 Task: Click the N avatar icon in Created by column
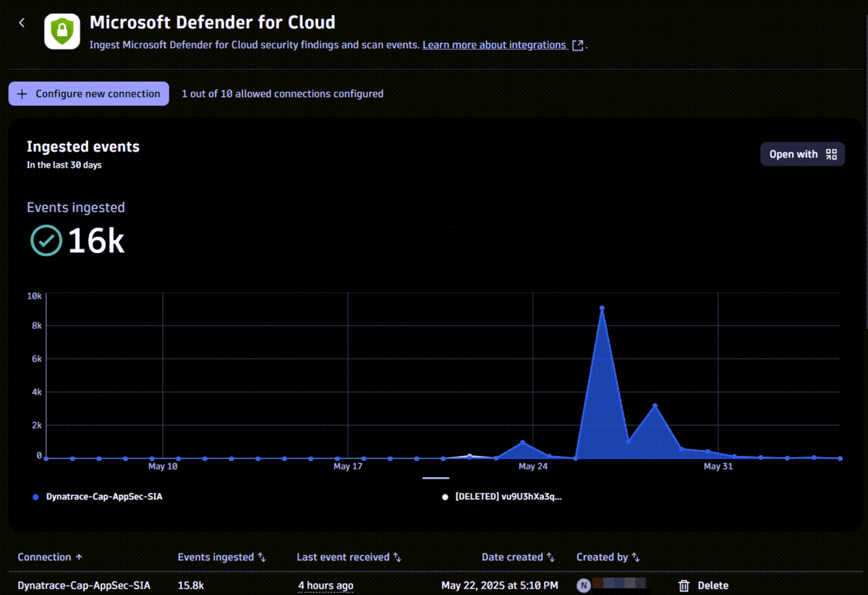pyautogui.click(x=583, y=585)
